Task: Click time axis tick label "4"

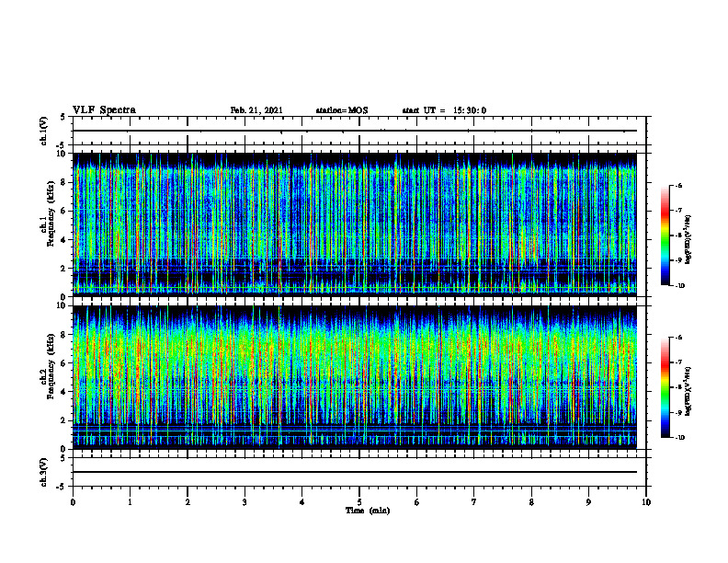Action: pos(302,502)
